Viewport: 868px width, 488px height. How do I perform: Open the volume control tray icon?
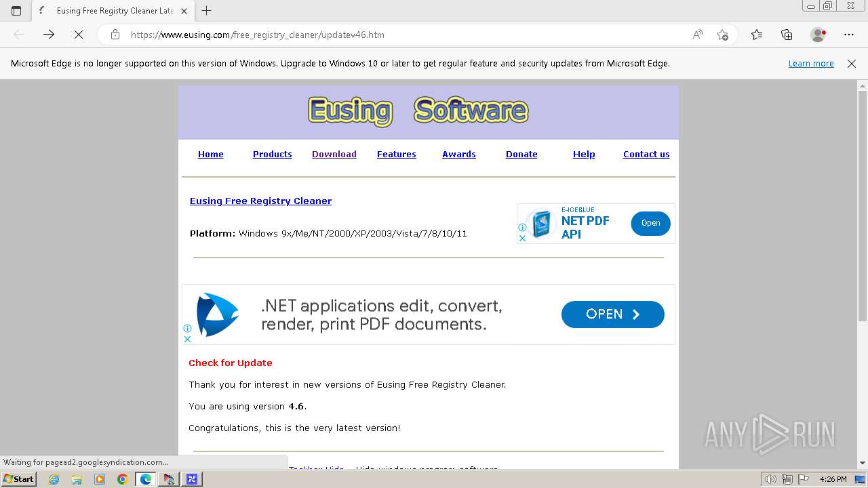click(x=771, y=479)
